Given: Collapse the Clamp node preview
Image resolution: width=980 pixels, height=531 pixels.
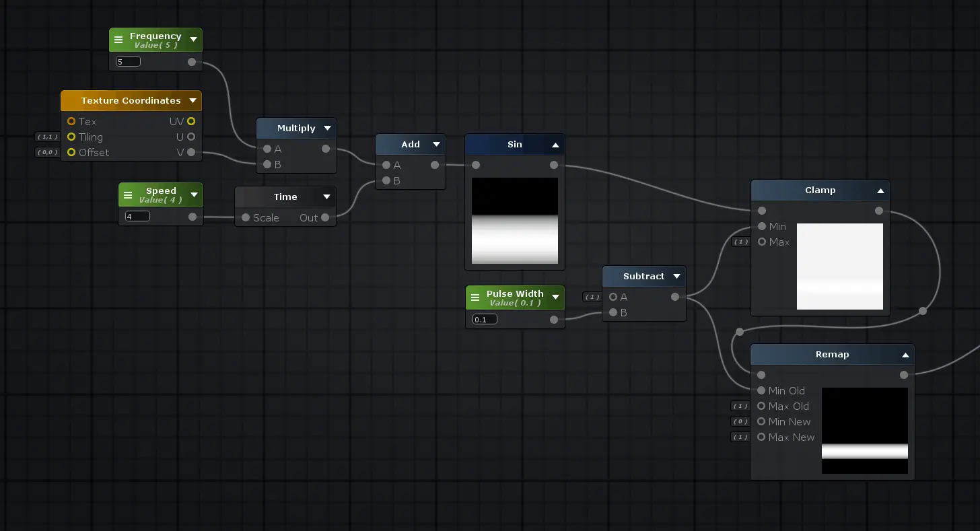Looking at the screenshot, I should pyautogui.click(x=880, y=191).
